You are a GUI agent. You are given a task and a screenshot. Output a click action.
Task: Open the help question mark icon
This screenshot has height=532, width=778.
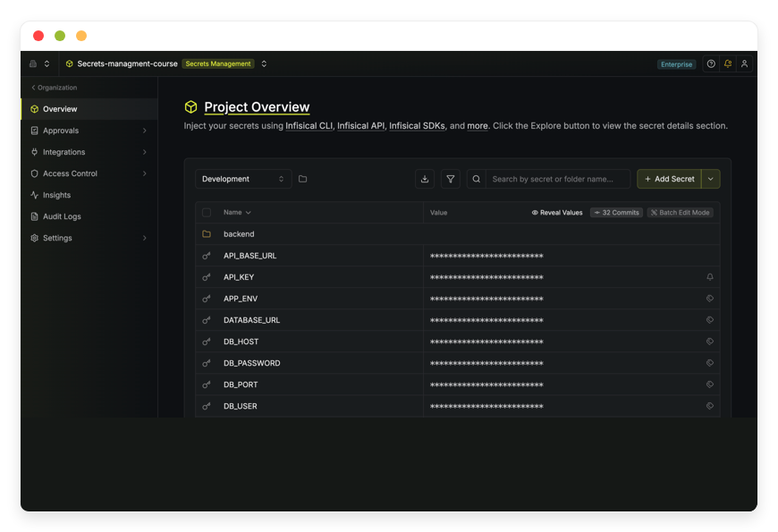point(711,63)
